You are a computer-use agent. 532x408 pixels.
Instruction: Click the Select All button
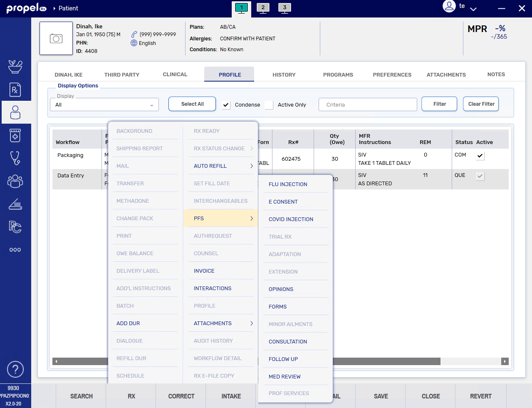coord(192,104)
